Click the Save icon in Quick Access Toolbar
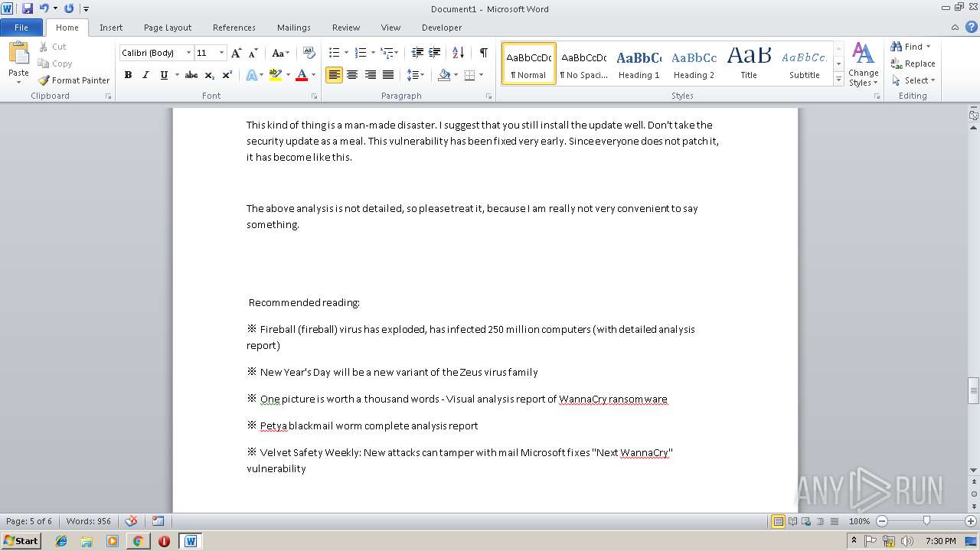The width and height of the screenshot is (980, 551). click(x=28, y=8)
